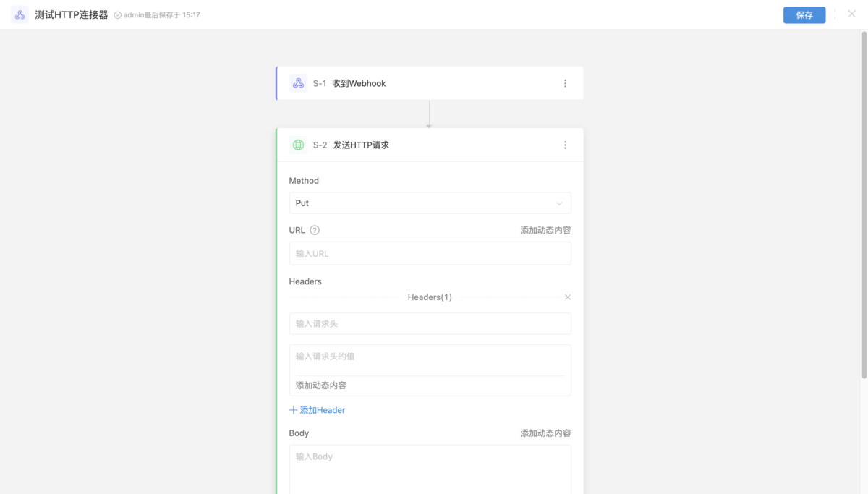Remove Headers(1) using the X icon
The width and height of the screenshot is (868, 494).
point(568,297)
